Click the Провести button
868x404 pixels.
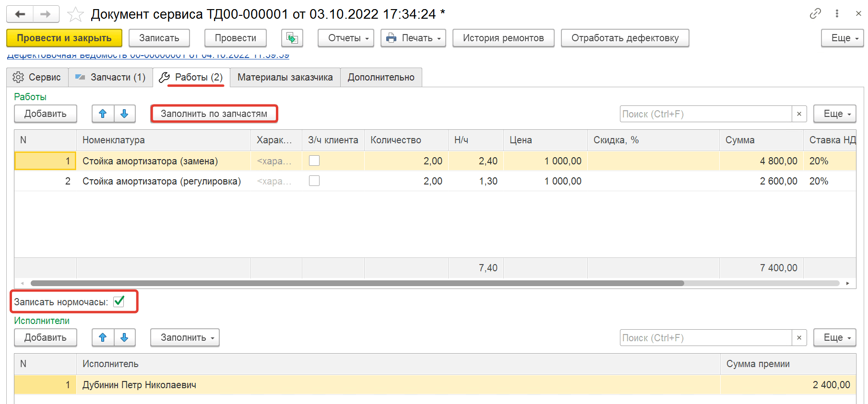click(236, 38)
